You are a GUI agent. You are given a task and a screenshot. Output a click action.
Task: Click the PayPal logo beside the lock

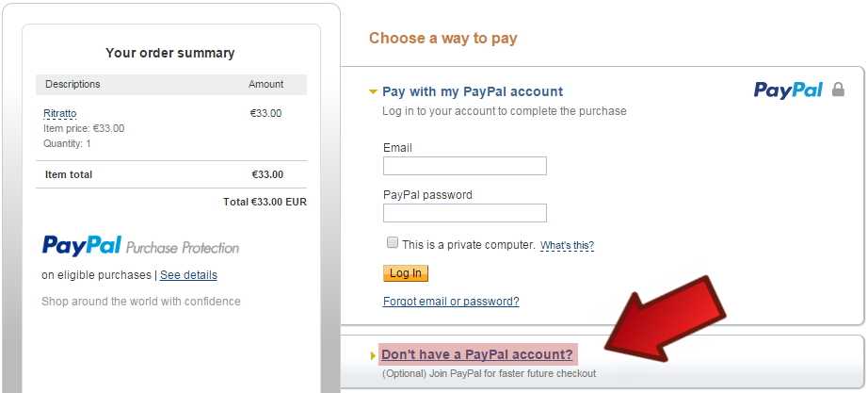[788, 90]
